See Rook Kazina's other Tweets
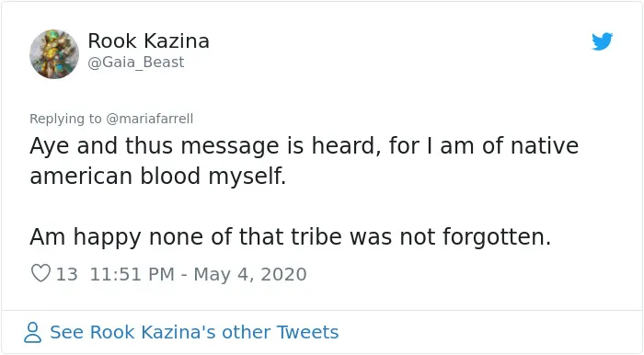The height and width of the screenshot is (355, 644). 194,332
